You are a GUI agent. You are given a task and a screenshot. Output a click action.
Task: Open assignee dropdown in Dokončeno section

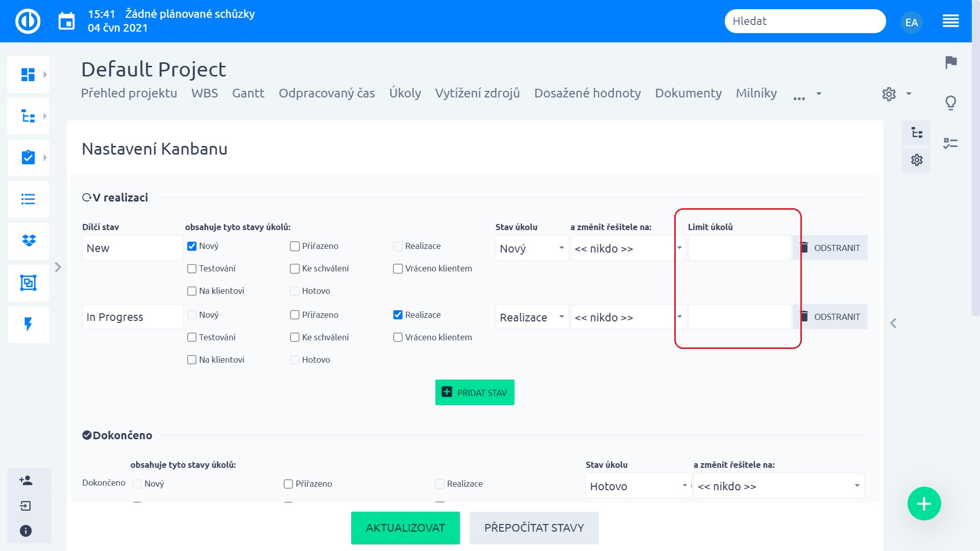point(779,486)
